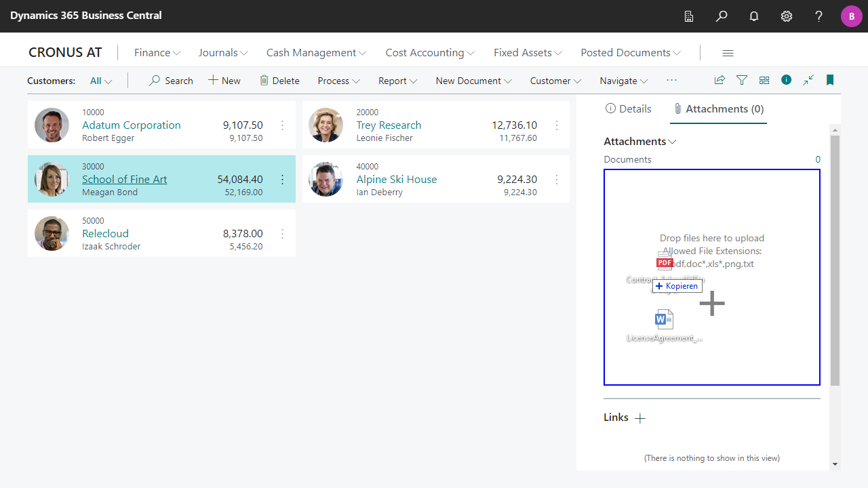Collapse the Attachments section heading
The image size is (868, 488).
pos(640,142)
